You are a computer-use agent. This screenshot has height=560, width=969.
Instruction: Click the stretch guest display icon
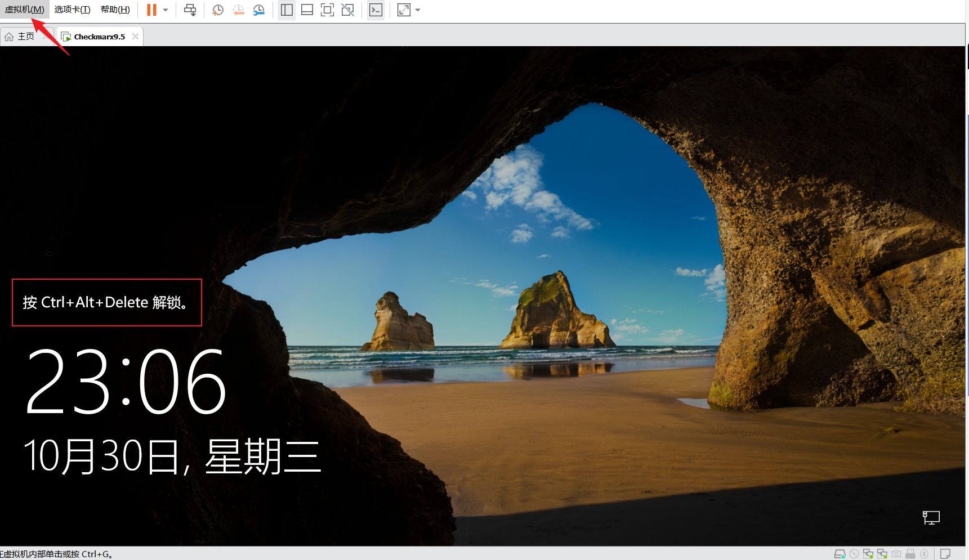[404, 10]
